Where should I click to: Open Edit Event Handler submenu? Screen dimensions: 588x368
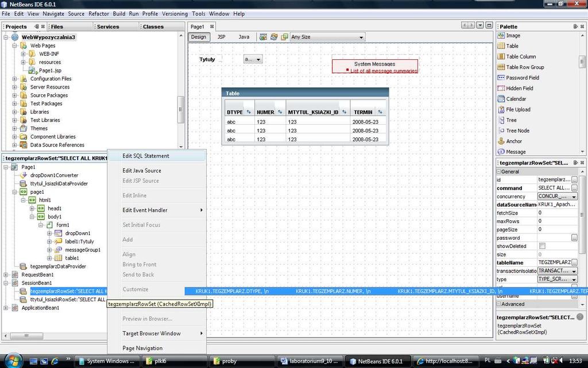[x=157, y=210]
